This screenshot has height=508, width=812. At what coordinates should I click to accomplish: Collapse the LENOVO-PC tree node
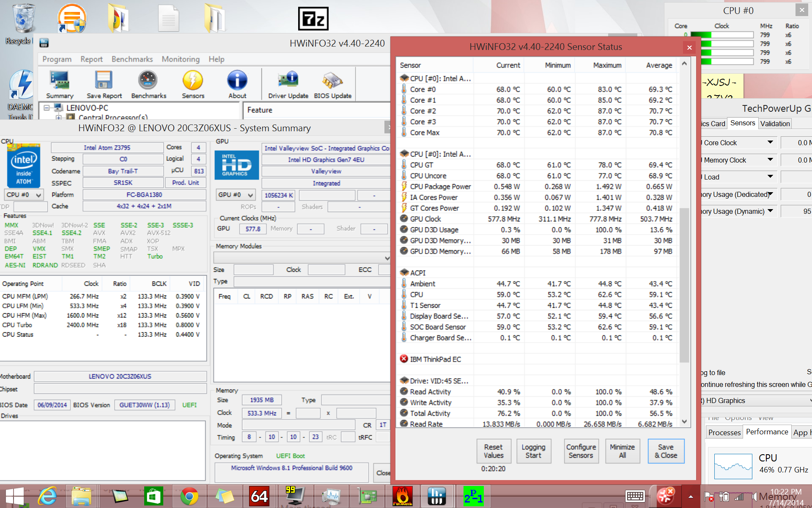pyautogui.click(x=47, y=108)
